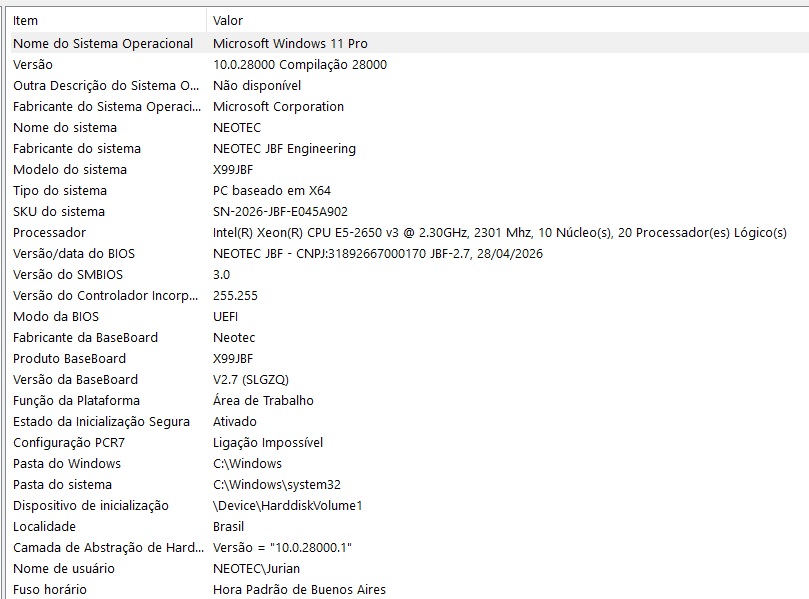Click the Hora Padrão de Buenos Aires value
This screenshot has height=599, width=809.
(x=299, y=590)
